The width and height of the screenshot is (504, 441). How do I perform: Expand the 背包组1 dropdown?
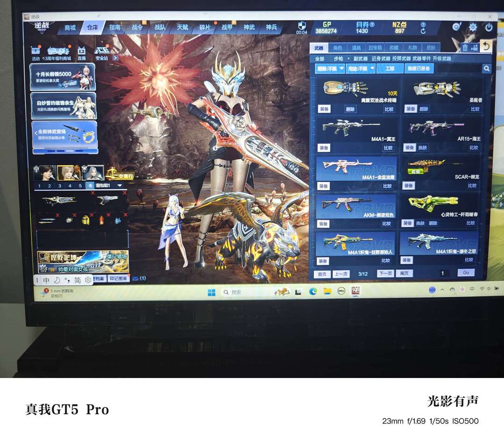coord(120,186)
